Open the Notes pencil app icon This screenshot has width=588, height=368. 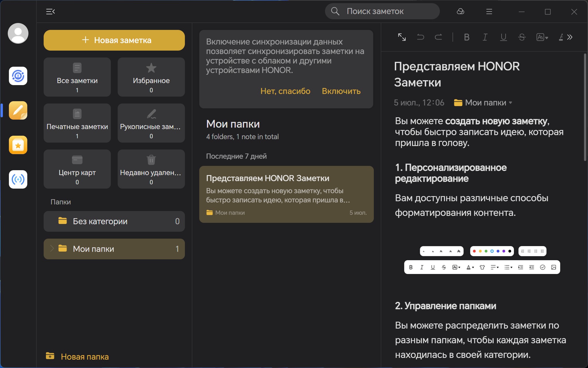point(18,110)
